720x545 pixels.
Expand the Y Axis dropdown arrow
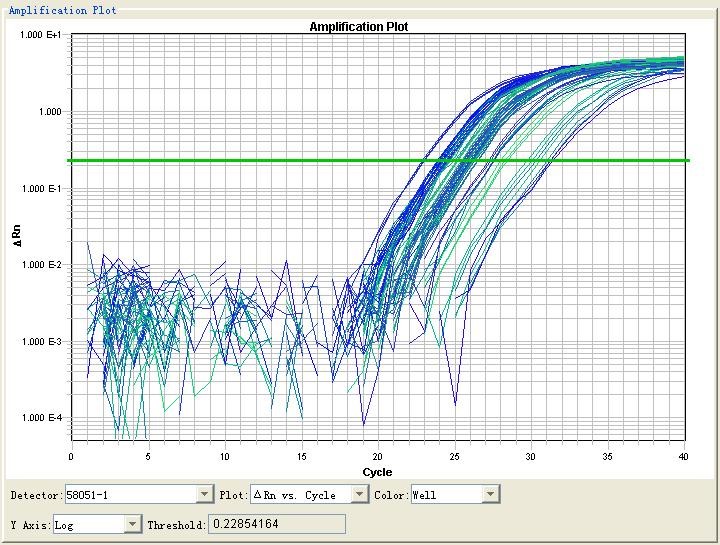click(x=132, y=524)
